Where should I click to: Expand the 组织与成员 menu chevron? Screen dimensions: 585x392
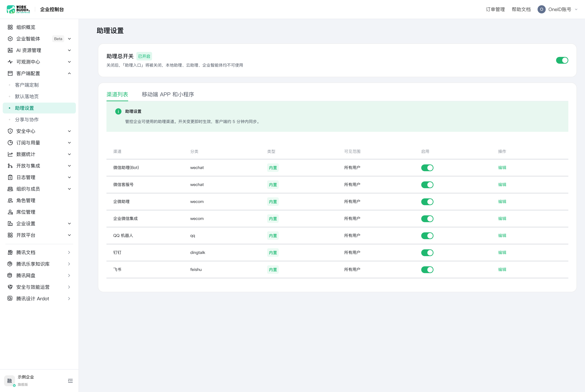coord(69,189)
